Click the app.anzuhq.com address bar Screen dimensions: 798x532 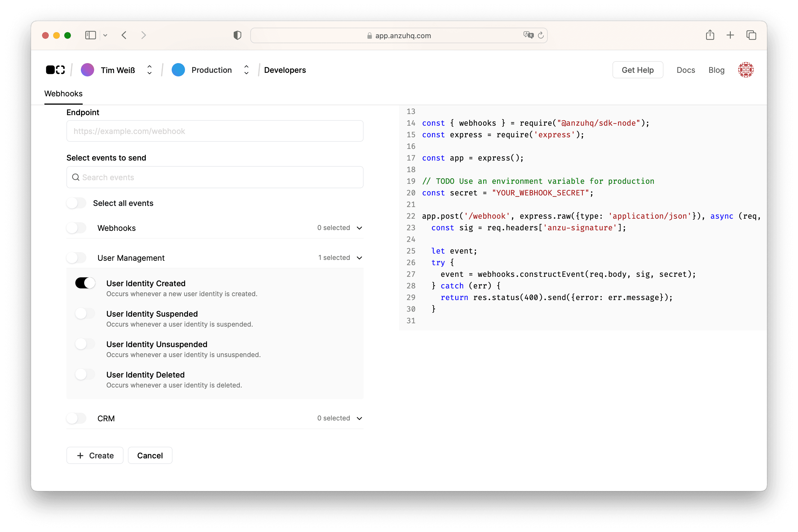tap(399, 35)
